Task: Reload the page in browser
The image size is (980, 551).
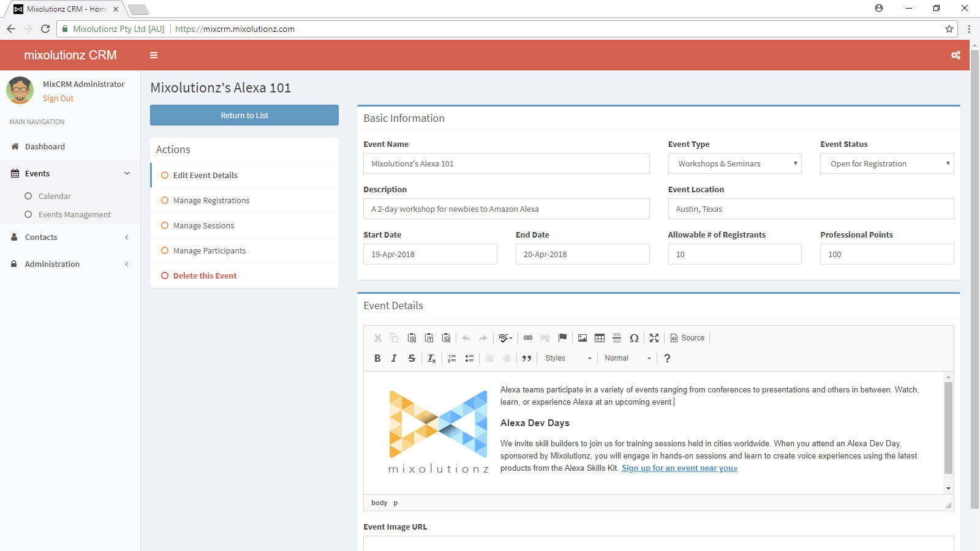Action: [45, 29]
